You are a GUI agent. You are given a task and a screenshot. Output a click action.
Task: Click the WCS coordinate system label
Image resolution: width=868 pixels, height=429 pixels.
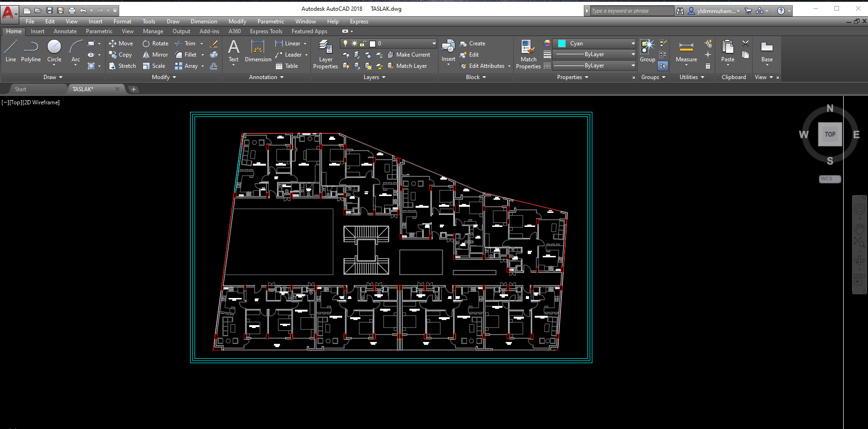click(x=826, y=179)
